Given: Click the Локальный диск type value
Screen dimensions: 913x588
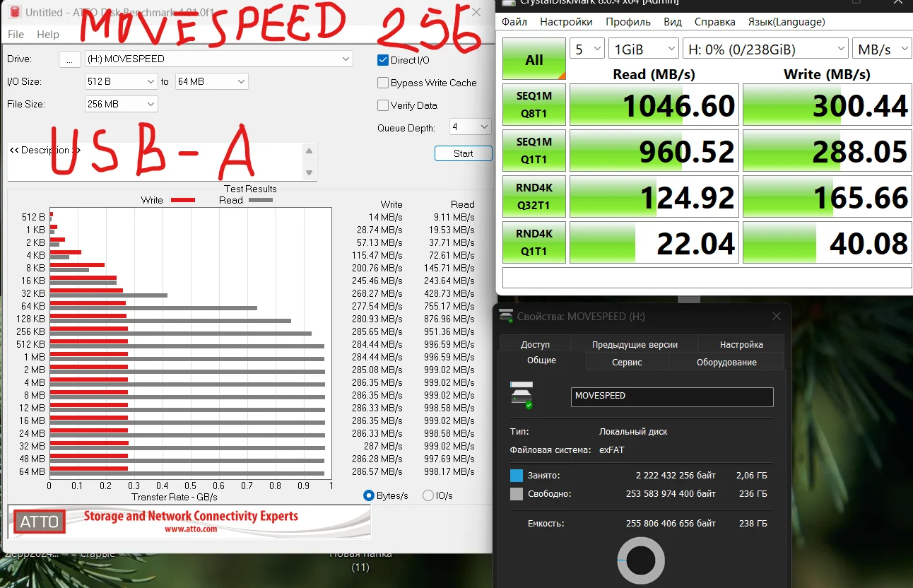Looking at the screenshot, I should [633, 431].
